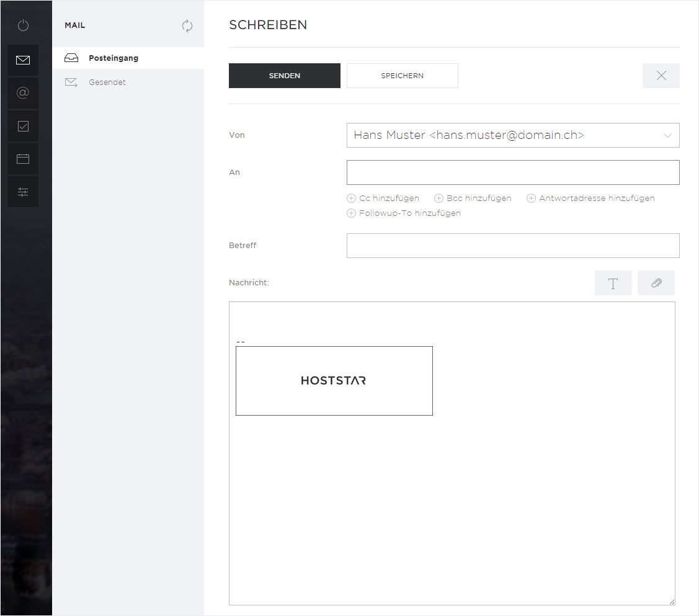Save the draft with SPEICHERN
The width and height of the screenshot is (699, 616).
click(x=402, y=75)
